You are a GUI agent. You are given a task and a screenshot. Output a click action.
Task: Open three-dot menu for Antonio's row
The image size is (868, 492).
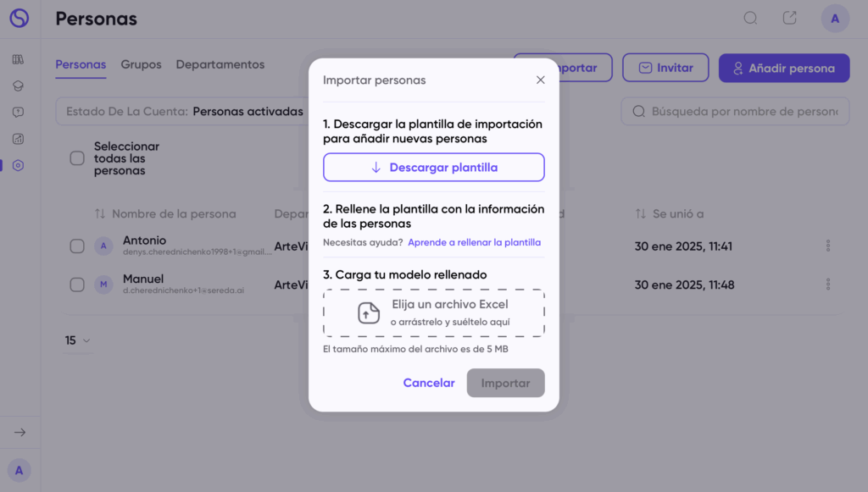828,246
